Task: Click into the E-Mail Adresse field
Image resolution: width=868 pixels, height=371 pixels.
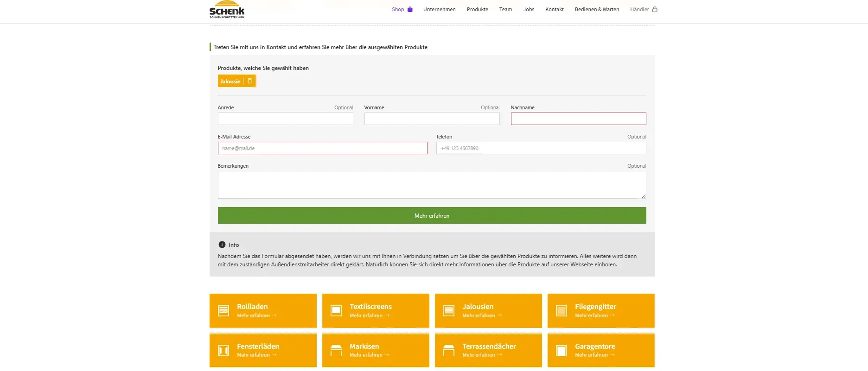Action: [x=323, y=148]
